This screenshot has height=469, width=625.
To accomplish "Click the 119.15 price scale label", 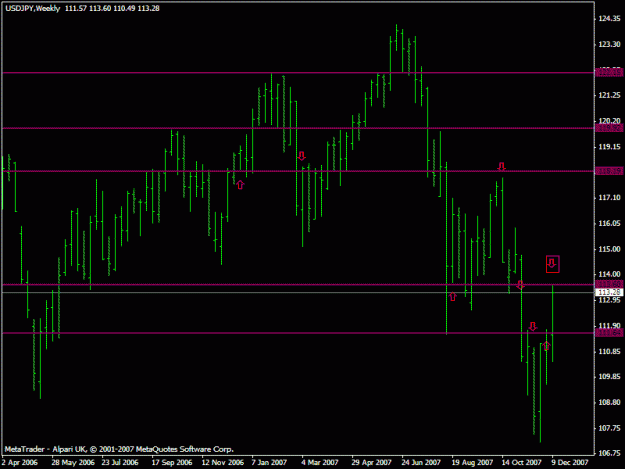I will click(609, 147).
